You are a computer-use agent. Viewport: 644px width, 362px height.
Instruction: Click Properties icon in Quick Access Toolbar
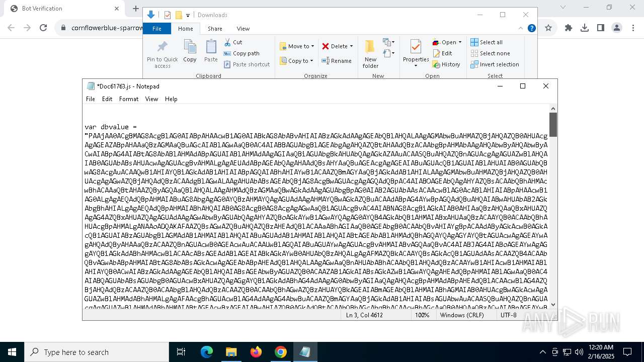tap(168, 15)
